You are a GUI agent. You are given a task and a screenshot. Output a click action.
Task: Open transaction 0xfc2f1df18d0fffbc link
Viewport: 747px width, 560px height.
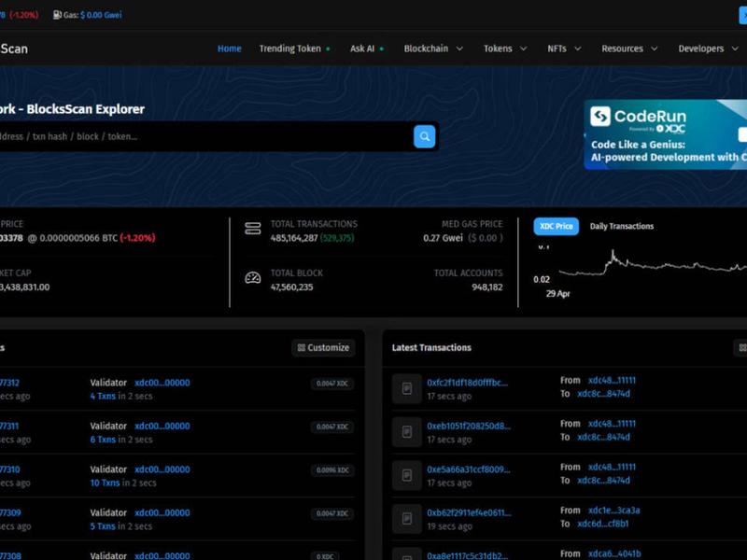click(467, 383)
